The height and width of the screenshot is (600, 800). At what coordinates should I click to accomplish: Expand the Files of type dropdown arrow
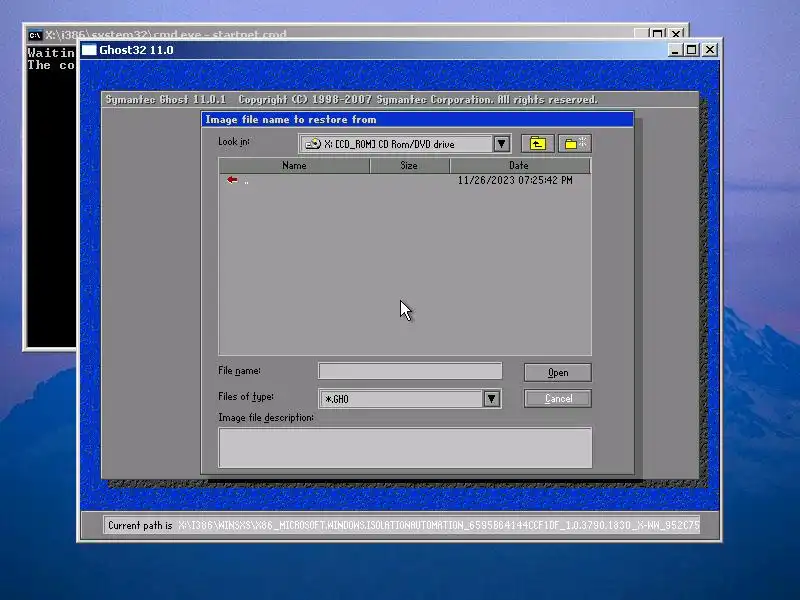(x=491, y=398)
